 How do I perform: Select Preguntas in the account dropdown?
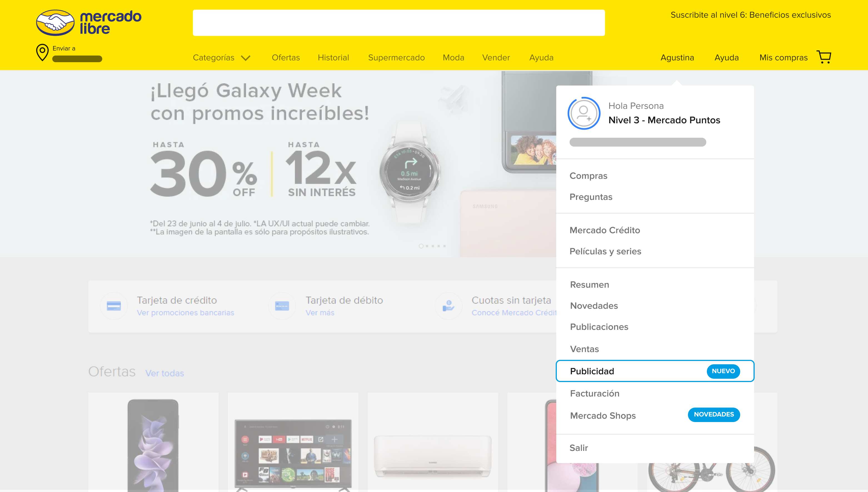click(591, 197)
